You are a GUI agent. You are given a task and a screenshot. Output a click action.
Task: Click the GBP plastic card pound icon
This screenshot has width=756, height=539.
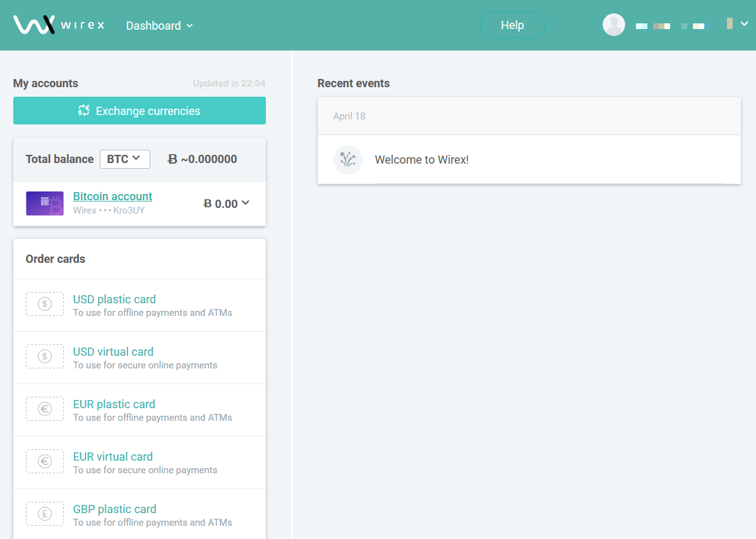coord(44,514)
